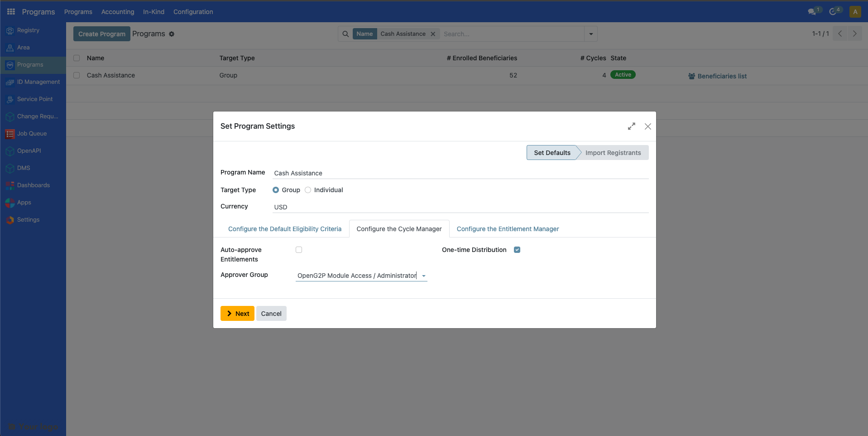Click the Program Name input field

(x=460, y=173)
